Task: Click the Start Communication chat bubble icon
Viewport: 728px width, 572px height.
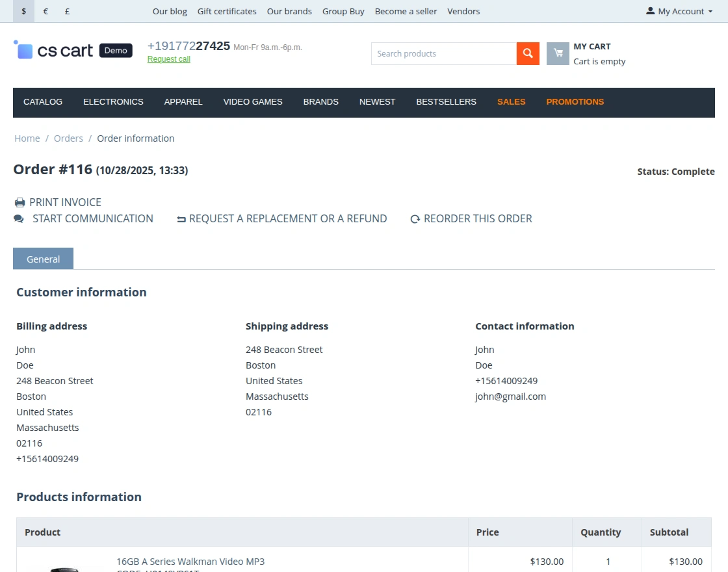Action: click(x=19, y=218)
